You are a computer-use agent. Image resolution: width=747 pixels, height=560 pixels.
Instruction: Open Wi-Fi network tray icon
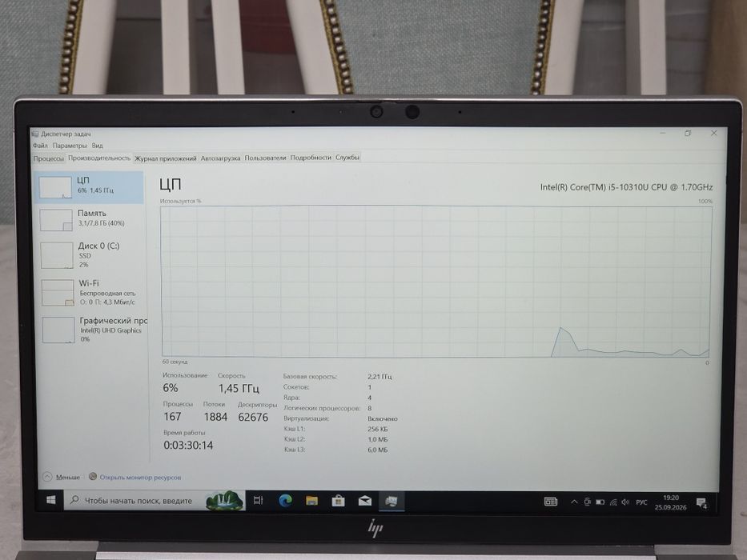(613, 502)
